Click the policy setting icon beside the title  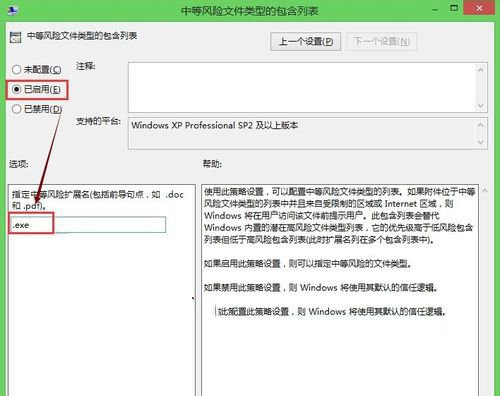[15, 37]
